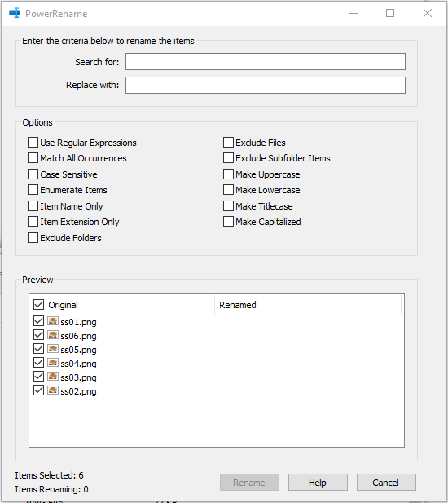Viewport: 448px width, 503px height.
Task: Click the Cancel button
Action: [x=386, y=482]
